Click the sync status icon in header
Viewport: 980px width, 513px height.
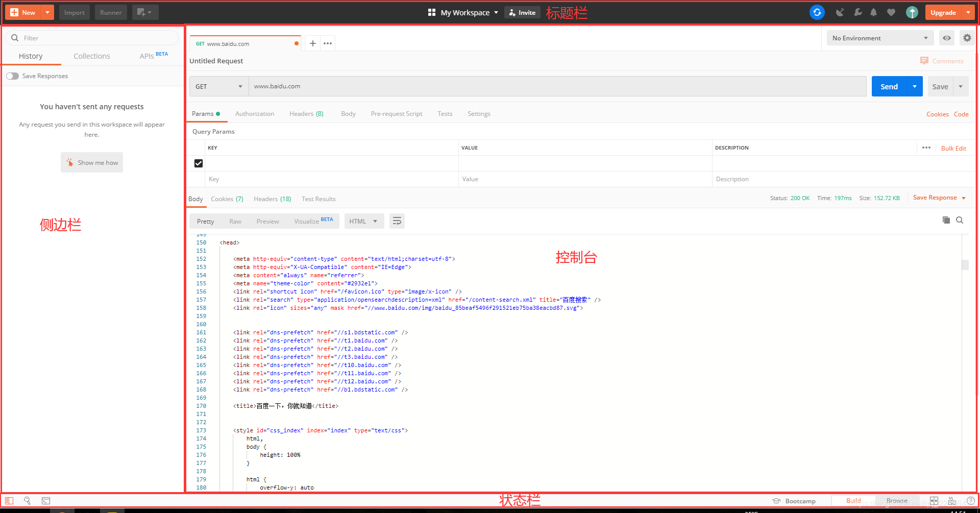pos(817,12)
